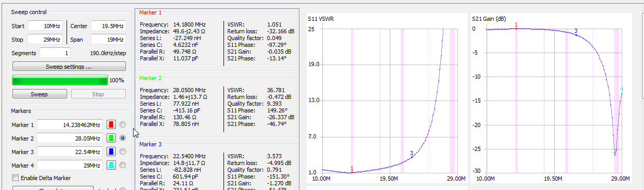Click the Span input field

coord(108,40)
